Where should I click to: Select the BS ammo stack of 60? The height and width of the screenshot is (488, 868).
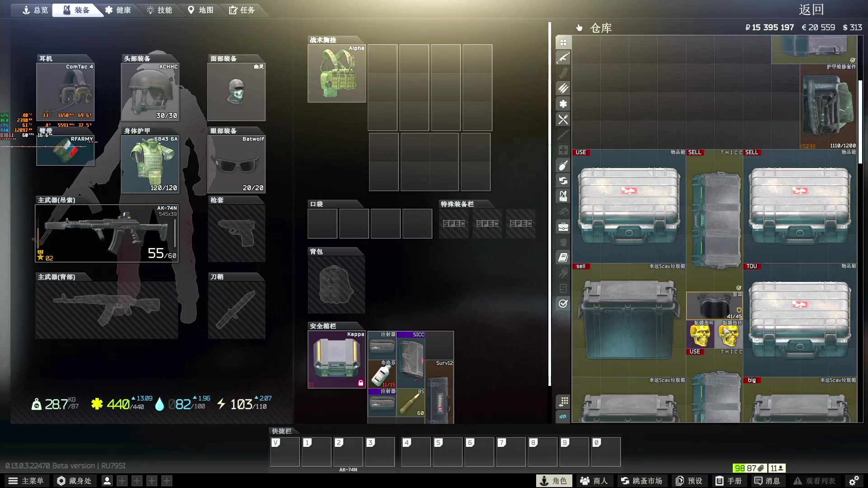point(411,402)
